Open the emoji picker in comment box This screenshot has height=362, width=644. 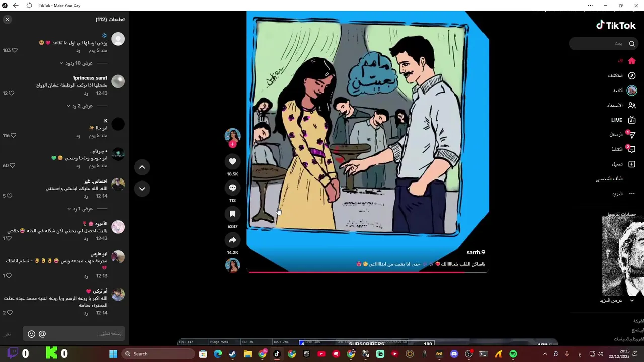coord(31,334)
